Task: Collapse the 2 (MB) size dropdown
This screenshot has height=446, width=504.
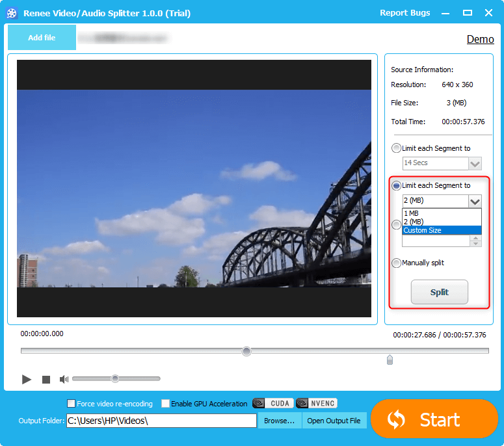Action: coord(475,201)
